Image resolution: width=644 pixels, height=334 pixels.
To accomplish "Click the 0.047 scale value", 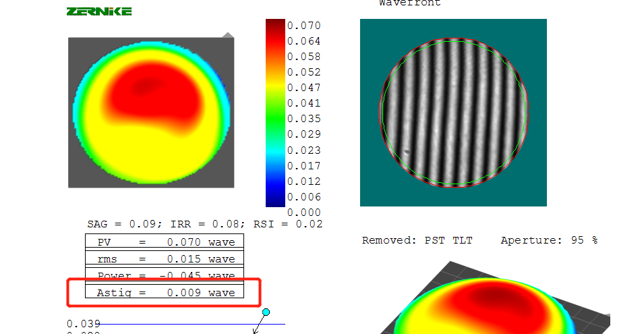I will click(304, 88).
